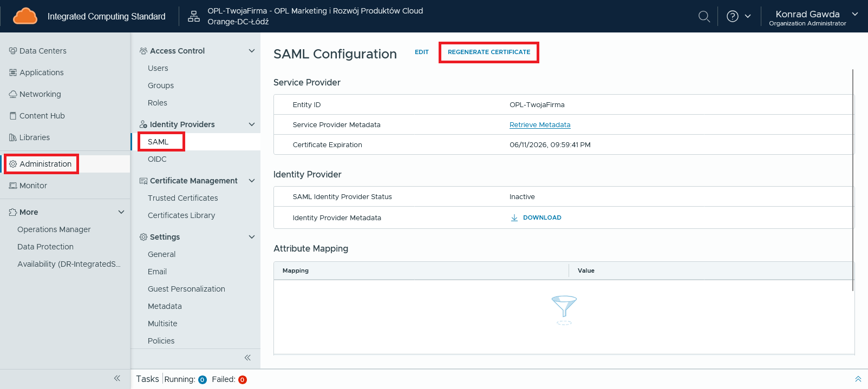Collapse the left navigation panel
Viewport: 868px width, 389px height.
[117, 378]
